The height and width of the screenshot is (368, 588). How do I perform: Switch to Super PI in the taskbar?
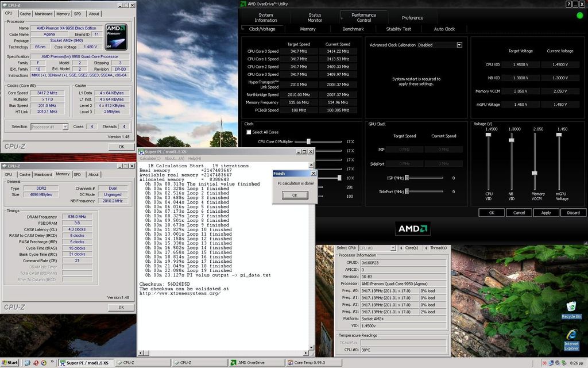click(x=86, y=363)
